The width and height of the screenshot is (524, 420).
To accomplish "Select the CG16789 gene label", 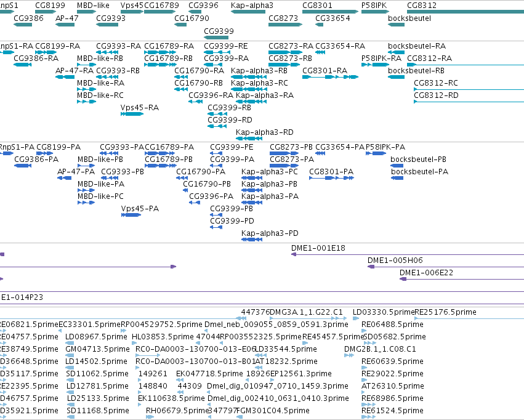I will (x=161, y=6).
